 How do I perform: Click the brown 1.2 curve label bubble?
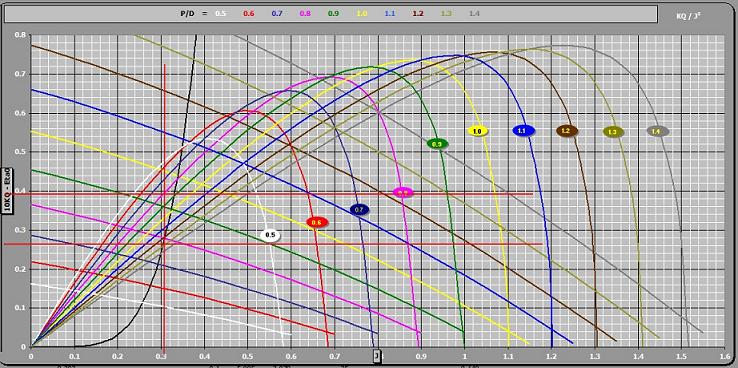(x=567, y=131)
